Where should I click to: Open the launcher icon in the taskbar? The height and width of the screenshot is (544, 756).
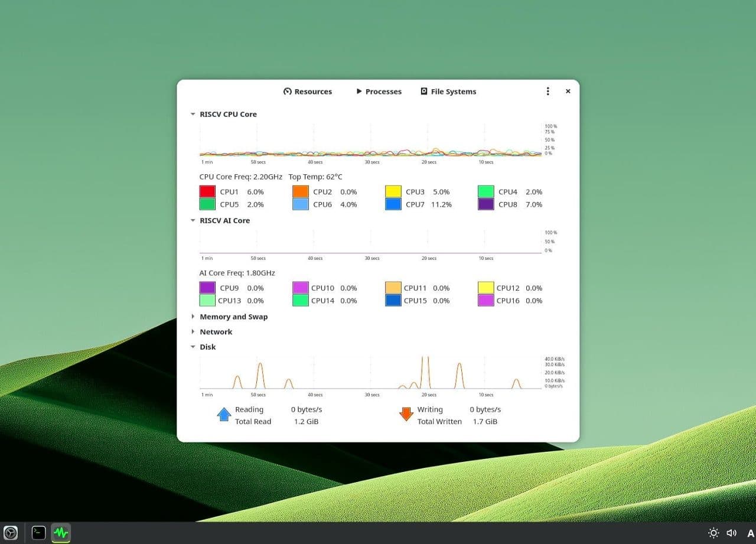pos(11,533)
